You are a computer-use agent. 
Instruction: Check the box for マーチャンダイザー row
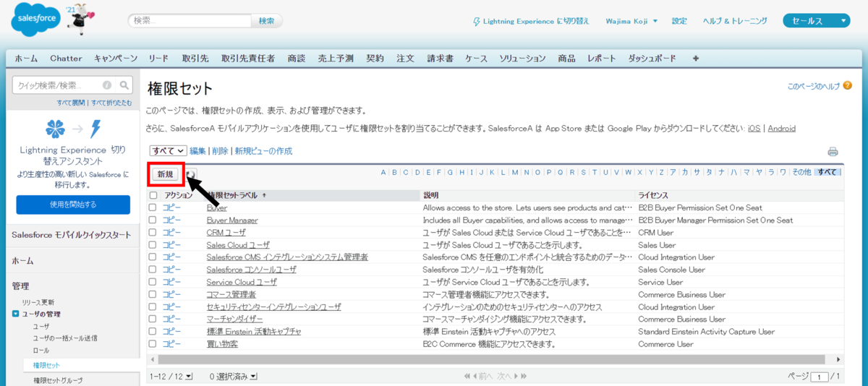(x=153, y=319)
